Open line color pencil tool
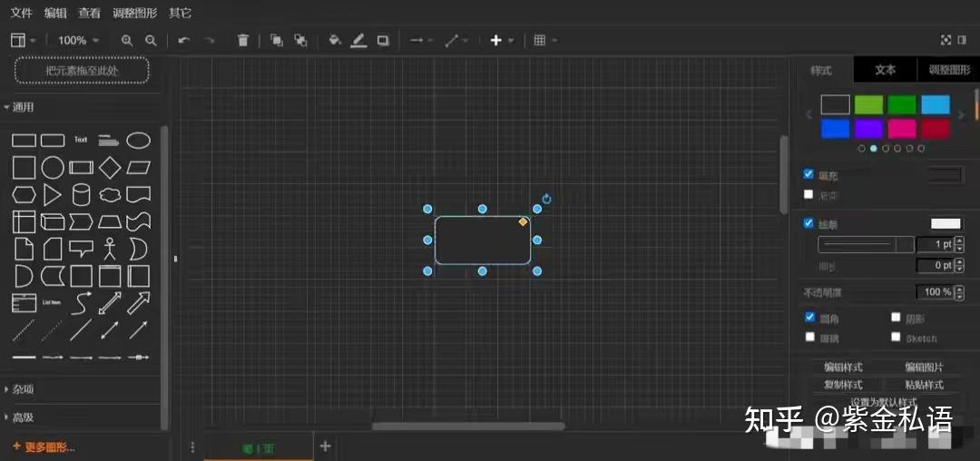The width and height of the screenshot is (980, 461). point(358,41)
